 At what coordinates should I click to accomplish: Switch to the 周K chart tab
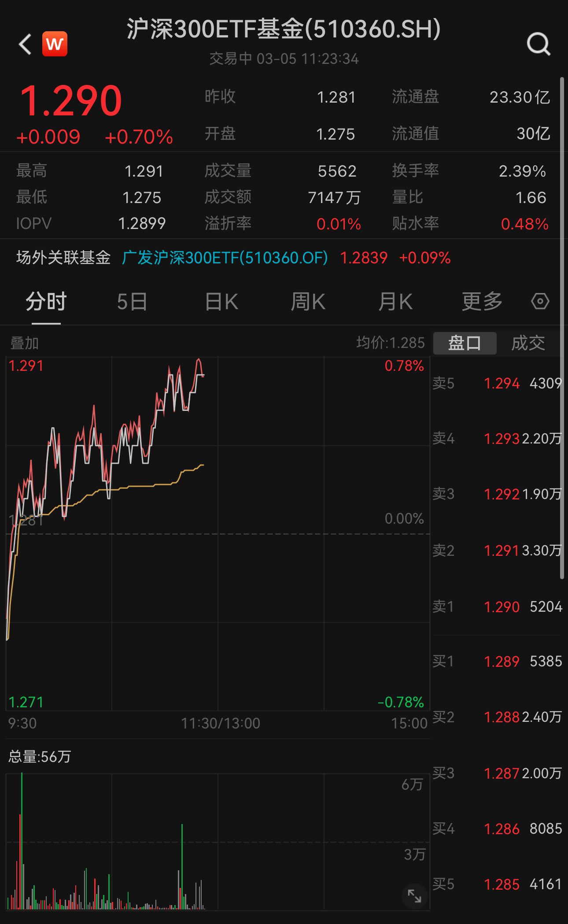tap(308, 302)
